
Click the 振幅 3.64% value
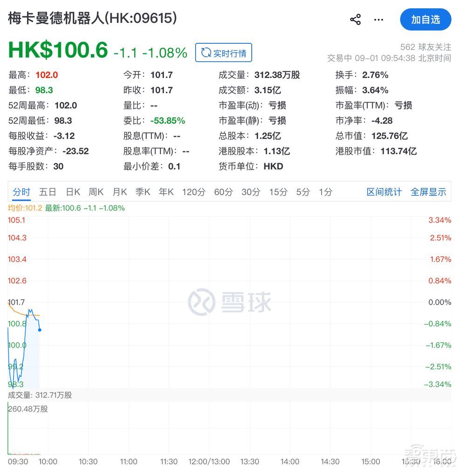point(375,90)
